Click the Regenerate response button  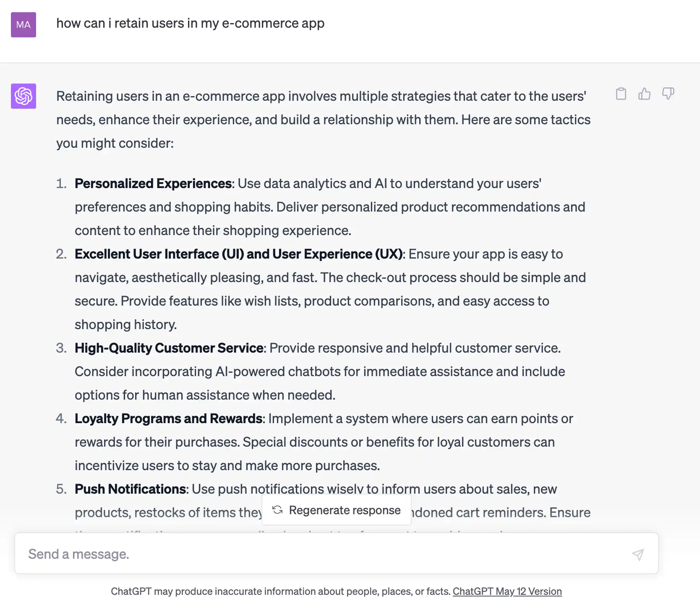point(337,510)
